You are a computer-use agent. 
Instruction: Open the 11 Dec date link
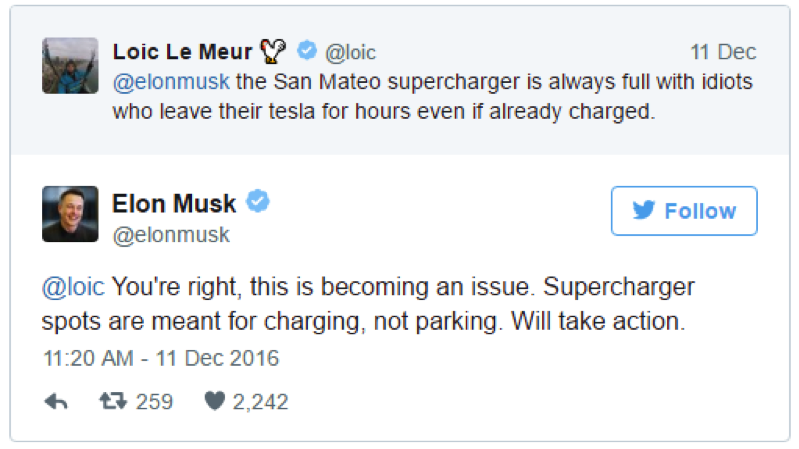(x=723, y=52)
